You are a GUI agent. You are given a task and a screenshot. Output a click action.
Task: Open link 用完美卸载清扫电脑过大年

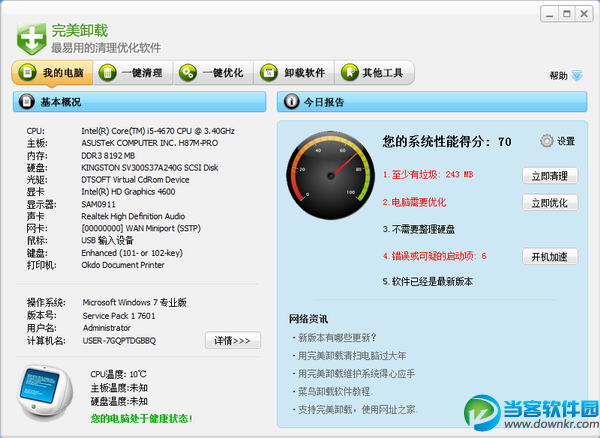[x=352, y=356]
